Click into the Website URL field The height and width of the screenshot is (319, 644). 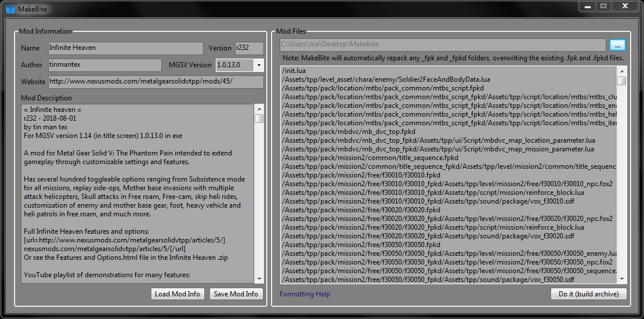click(155, 82)
